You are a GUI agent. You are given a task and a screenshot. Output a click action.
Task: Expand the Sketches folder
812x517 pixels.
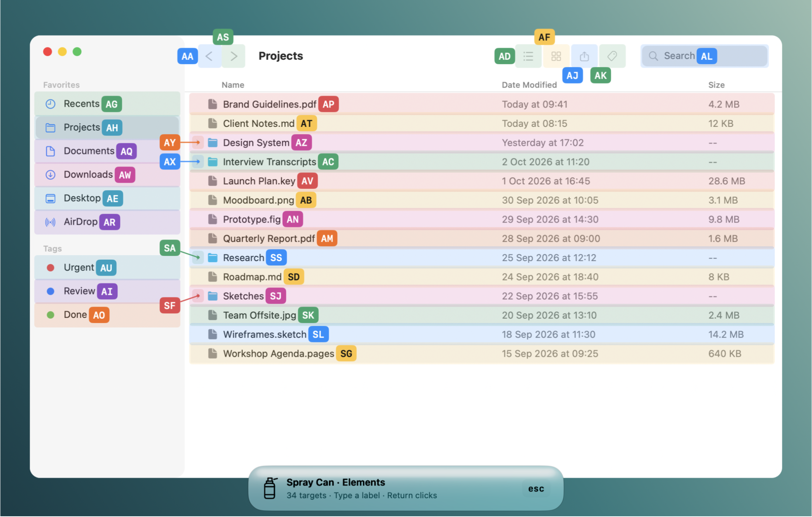tap(198, 296)
